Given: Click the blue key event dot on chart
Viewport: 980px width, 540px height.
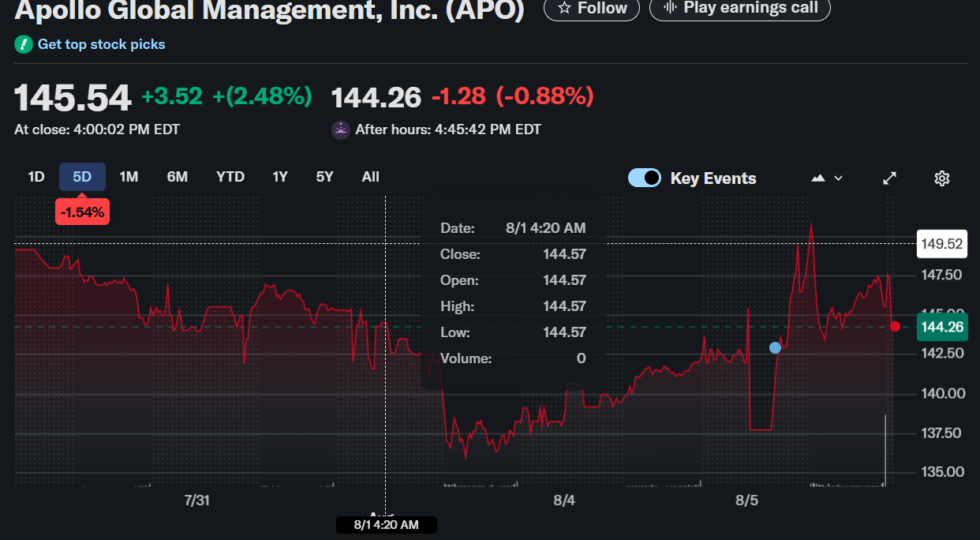Looking at the screenshot, I should click(x=775, y=347).
